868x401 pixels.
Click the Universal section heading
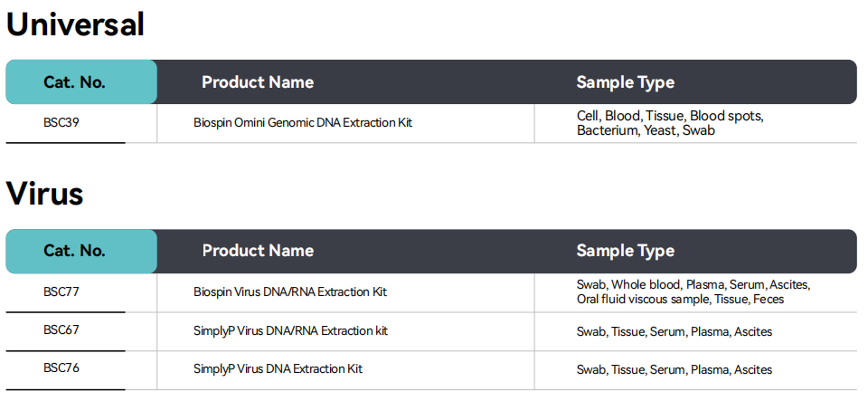pyautogui.click(x=75, y=24)
